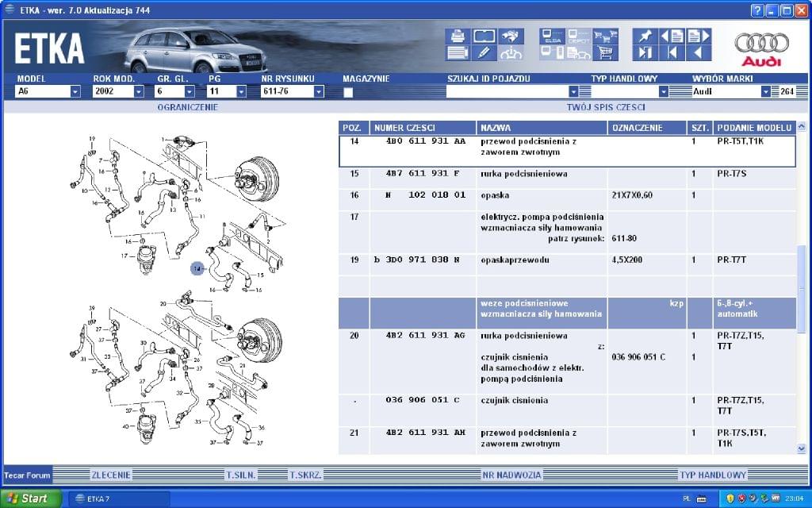Expand the WYBÓR MARKI dropdown showing Audi
Viewport: 812px width, 508px height.
coord(766,92)
